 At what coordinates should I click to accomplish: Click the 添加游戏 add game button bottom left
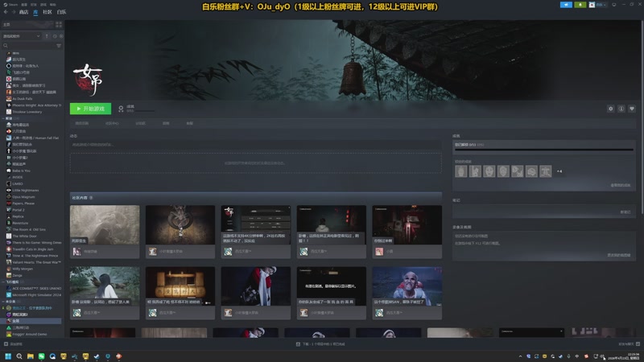pos(13,344)
